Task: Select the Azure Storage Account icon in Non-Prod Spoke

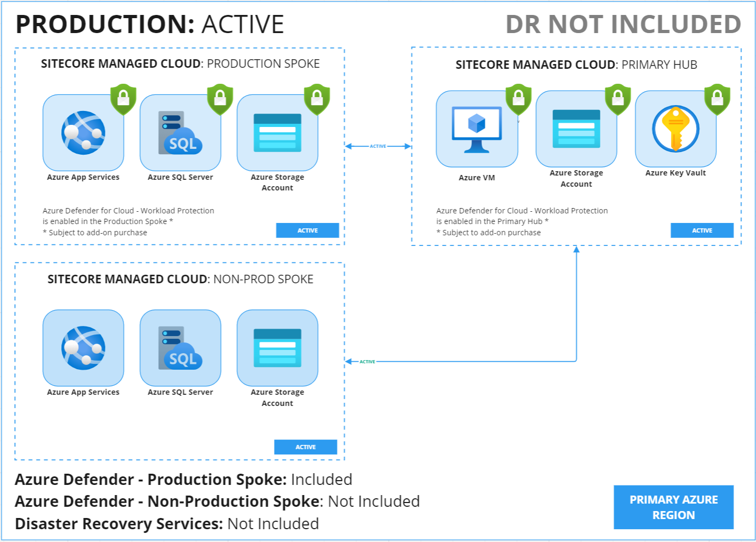Action: coord(277,348)
